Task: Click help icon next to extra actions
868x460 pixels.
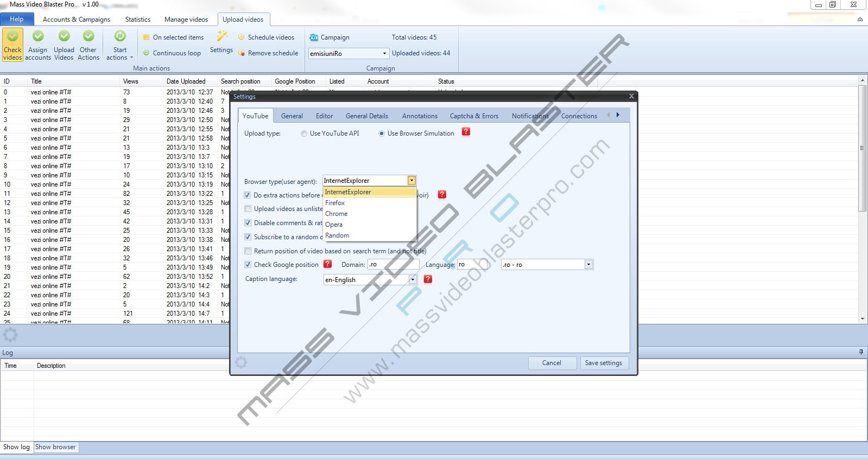Action: (442, 194)
